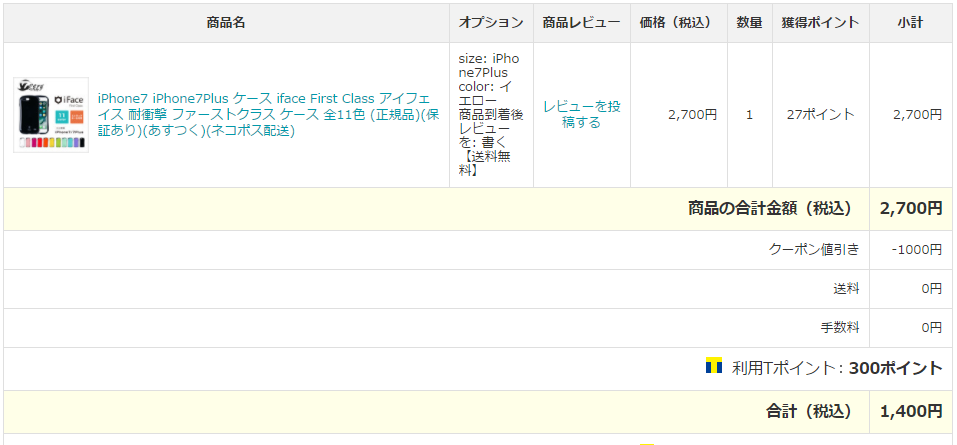Select the 獲得ポイント column header
Image resolution: width=957 pixels, height=445 pixels.
click(x=821, y=23)
